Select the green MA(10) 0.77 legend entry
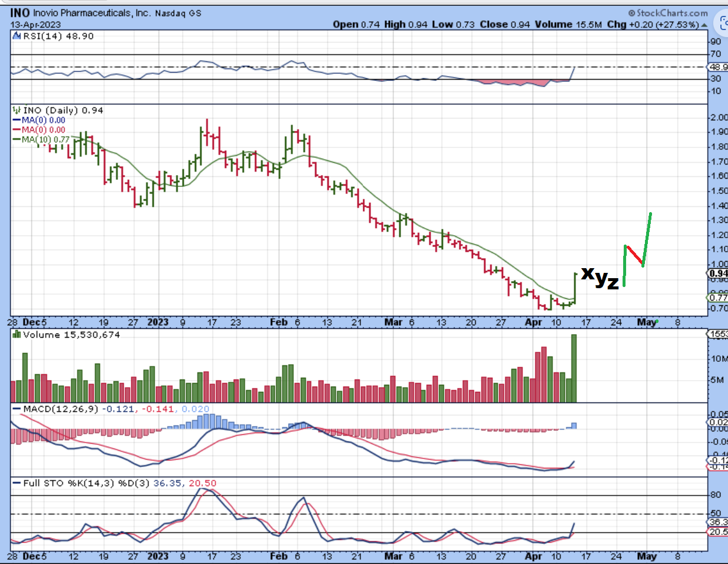This screenshot has height=564, width=728. coord(41,140)
